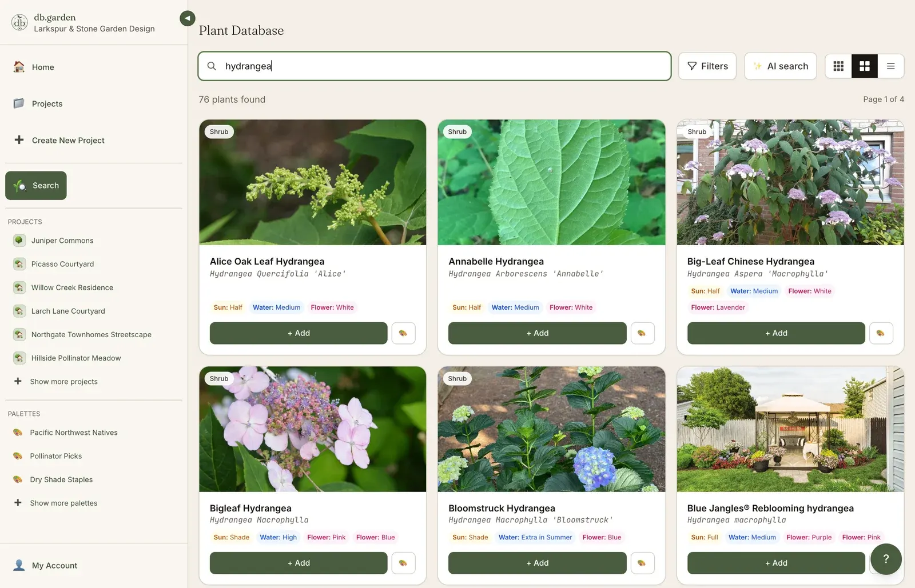Switch to large grid view
The height and width of the screenshot is (588, 915).
click(865, 66)
